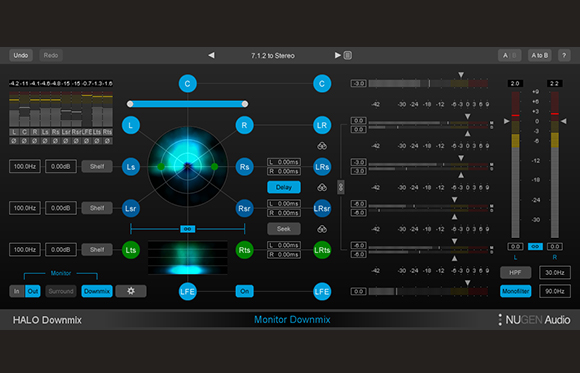Switch monitor to In
Screen dimensions: 580x373
click(17, 291)
